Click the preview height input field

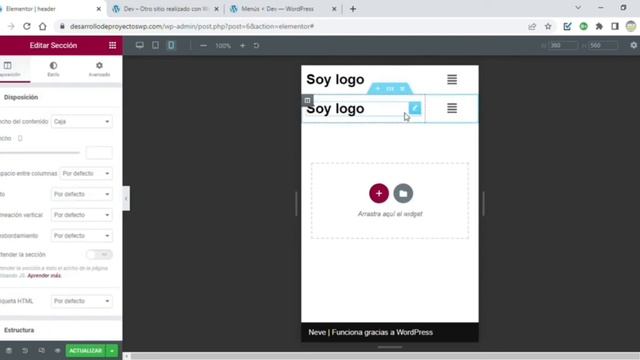click(603, 45)
